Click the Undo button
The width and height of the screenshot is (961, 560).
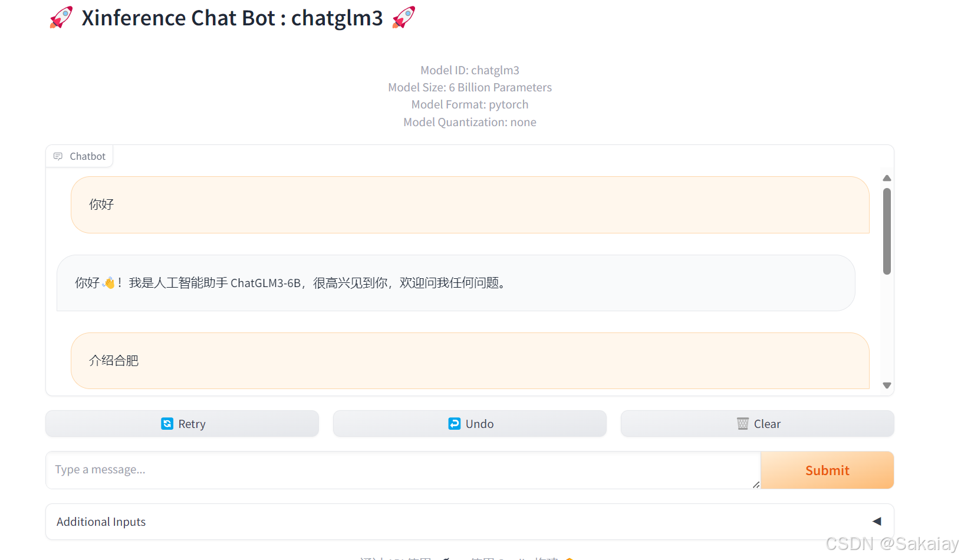coord(470,424)
